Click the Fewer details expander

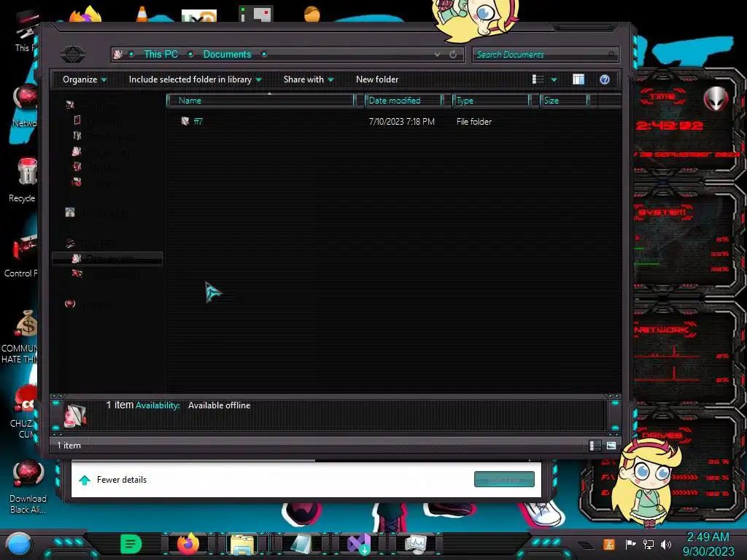(113, 480)
